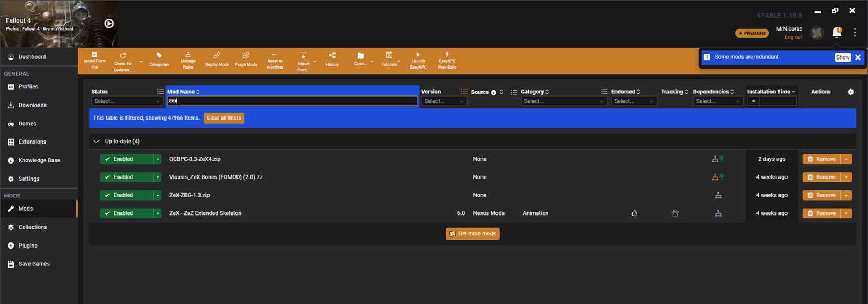The image size is (868, 304).
Task: Deploy Mods from toolbar
Action: tap(217, 60)
